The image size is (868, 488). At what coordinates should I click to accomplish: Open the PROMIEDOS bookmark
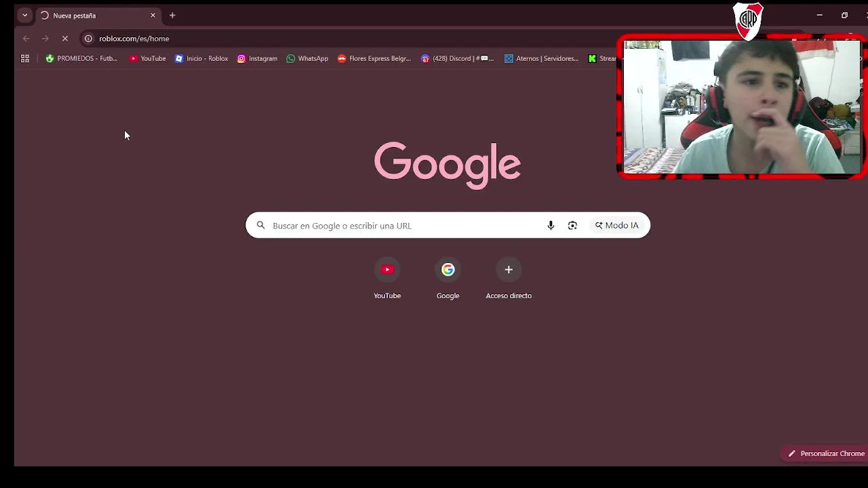tap(81, 58)
